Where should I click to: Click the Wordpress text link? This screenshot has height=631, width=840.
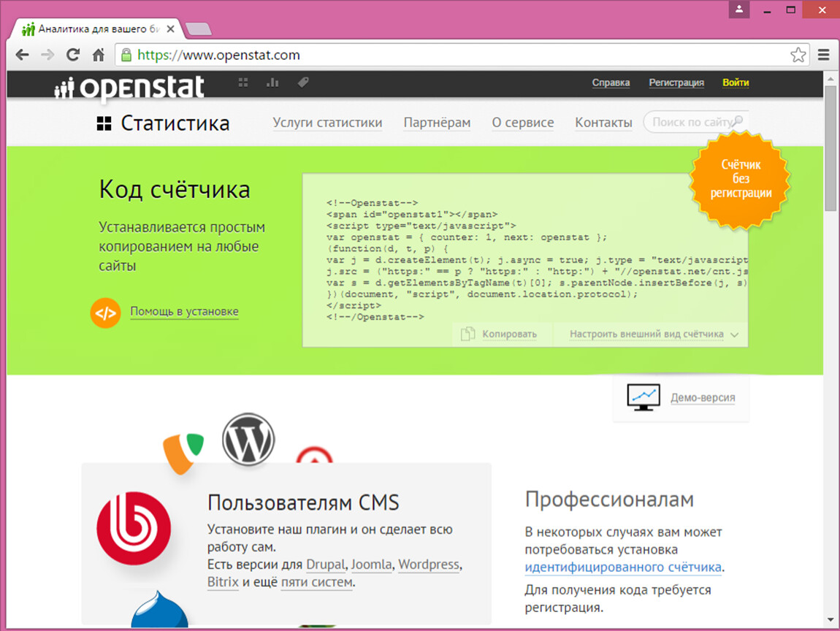429,565
